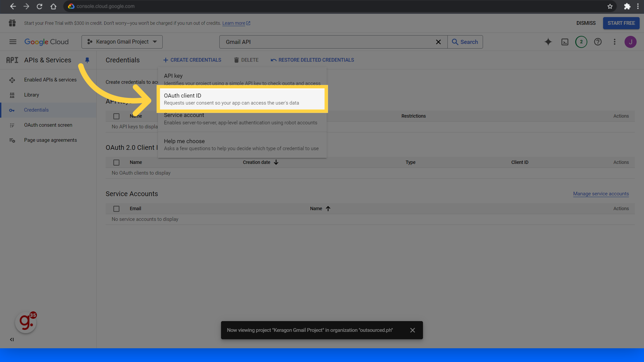
Task: Choose OAuth client ID option
Action: point(242,99)
